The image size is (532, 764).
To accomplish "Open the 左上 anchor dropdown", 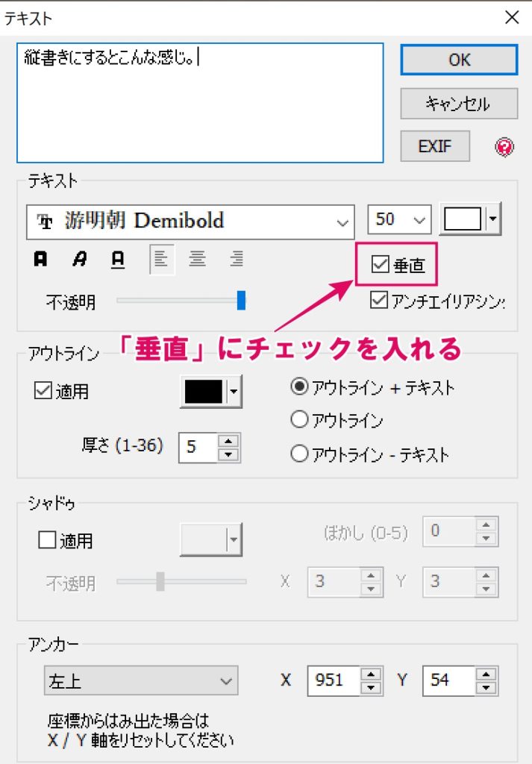I will tap(141, 680).
